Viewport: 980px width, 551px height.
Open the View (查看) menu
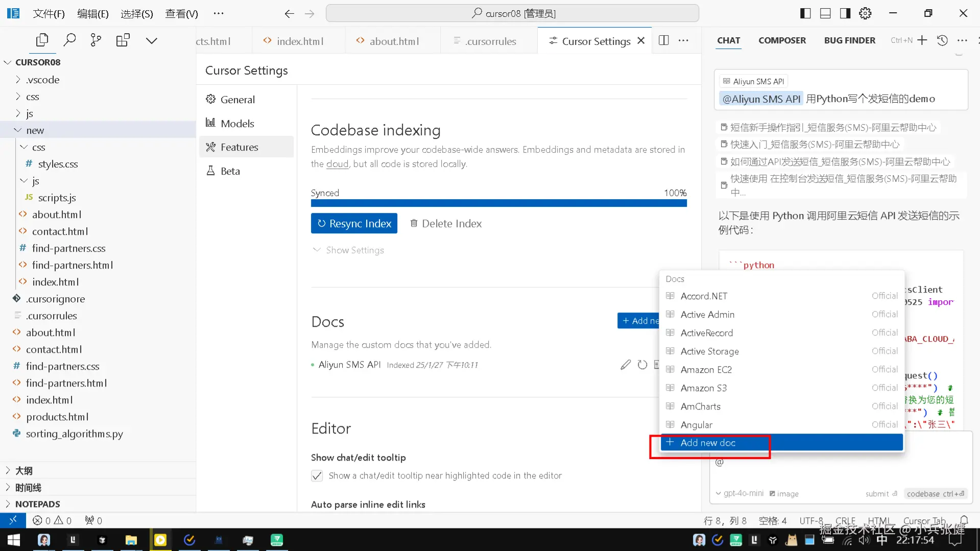181,14
